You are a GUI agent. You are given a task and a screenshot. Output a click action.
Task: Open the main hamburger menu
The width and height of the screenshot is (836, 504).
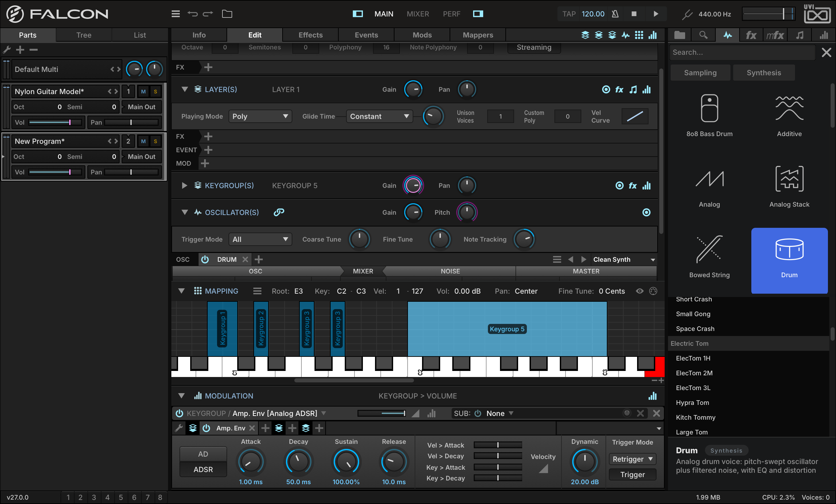[x=175, y=14]
